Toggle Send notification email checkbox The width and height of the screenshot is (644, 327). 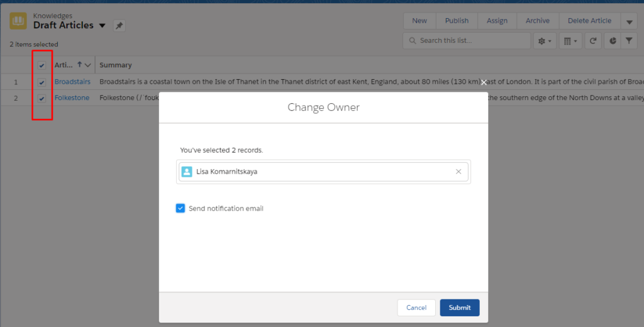[x=180, y=208]
